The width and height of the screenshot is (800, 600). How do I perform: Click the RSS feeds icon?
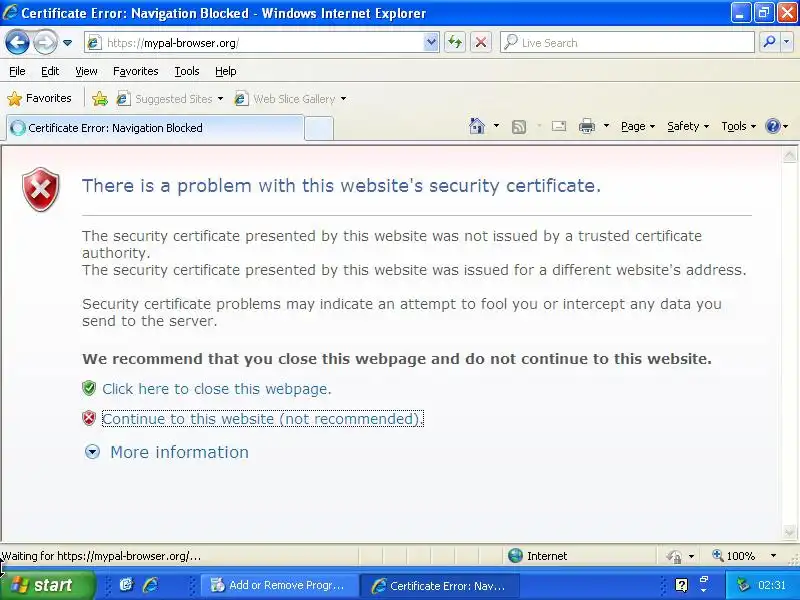click(x=519, y=126)
